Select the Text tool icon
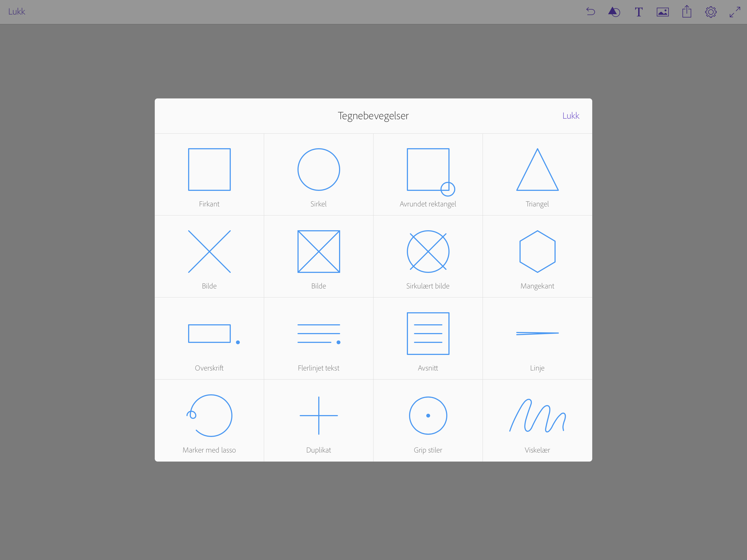This screenshot has height=560, width=747. coord(638,12)
